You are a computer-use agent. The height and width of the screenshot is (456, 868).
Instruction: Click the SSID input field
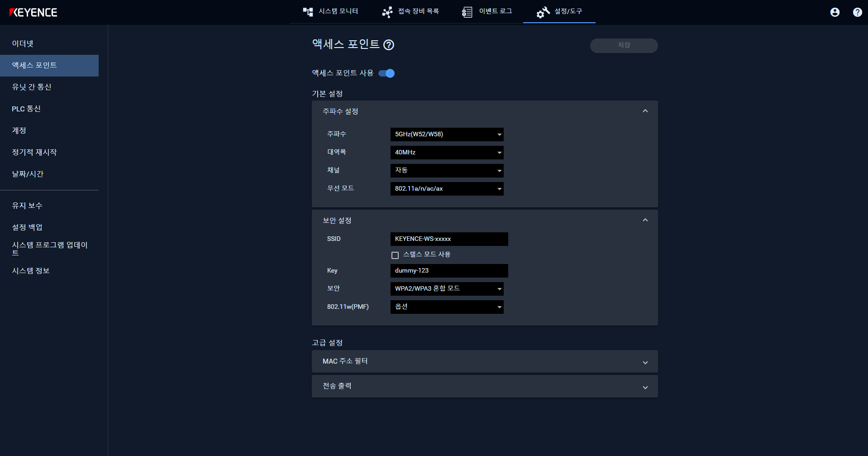click(x=449, y=239)
